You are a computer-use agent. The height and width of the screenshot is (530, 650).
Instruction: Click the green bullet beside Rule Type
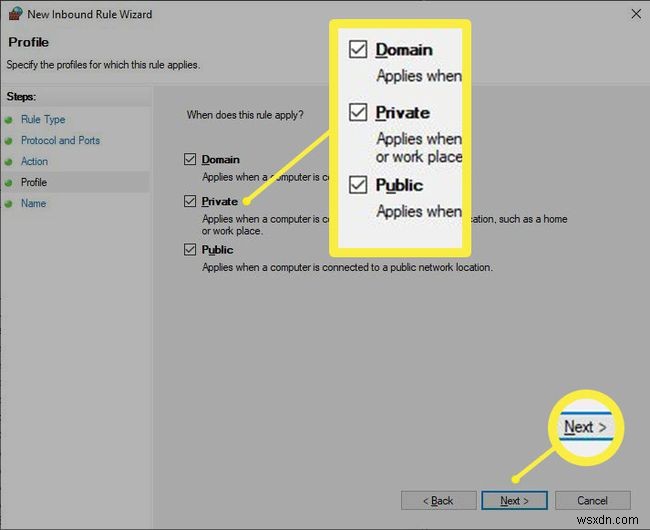click(x=9, y=120)
